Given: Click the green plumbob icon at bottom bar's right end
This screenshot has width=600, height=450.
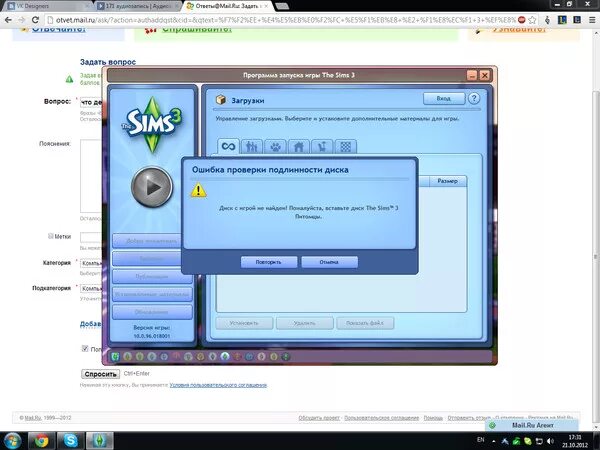Looking at the screenshot, I should pos(285,357).
